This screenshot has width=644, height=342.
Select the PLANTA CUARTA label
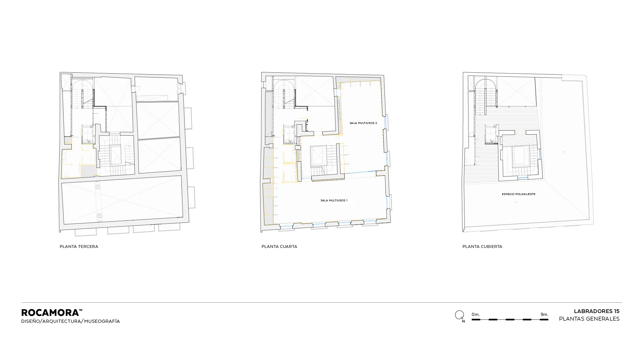coord(279,247)
